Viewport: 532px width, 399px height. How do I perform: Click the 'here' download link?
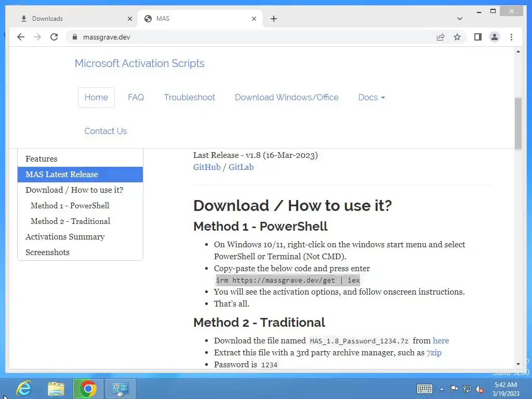441,340
